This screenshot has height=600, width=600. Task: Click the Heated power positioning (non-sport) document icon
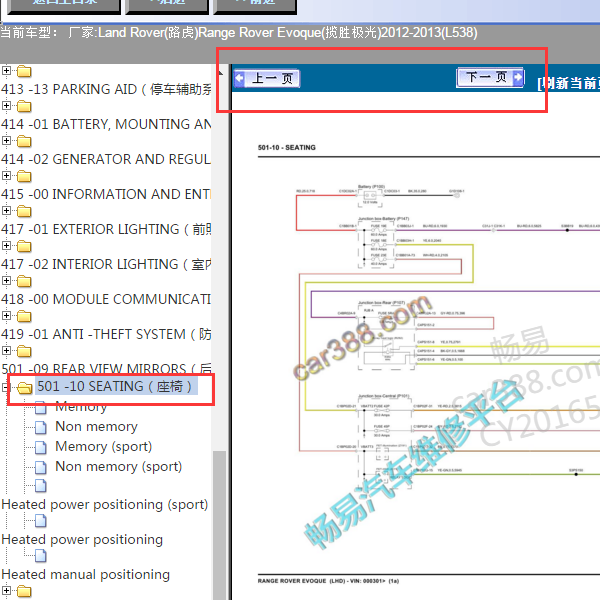click(41, 521)
